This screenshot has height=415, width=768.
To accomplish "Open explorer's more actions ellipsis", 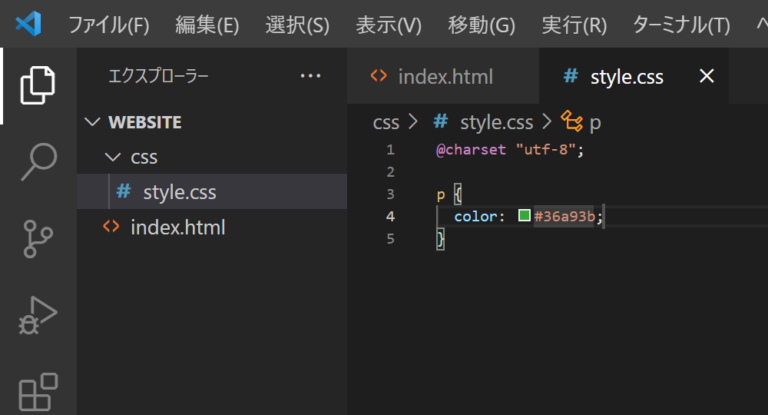I will pyautogui.click(x=311, y=76).
